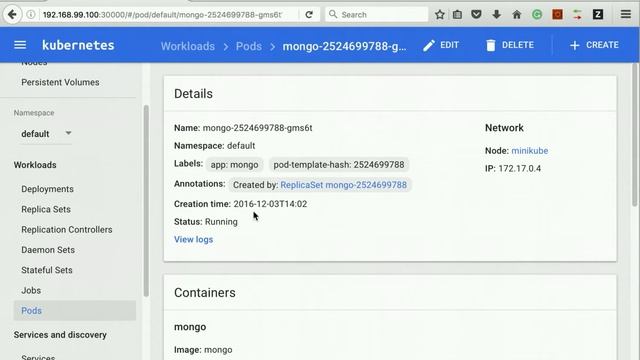Click the IP 172.17.0.4 value
640x360 pixels.
[519, 169]
